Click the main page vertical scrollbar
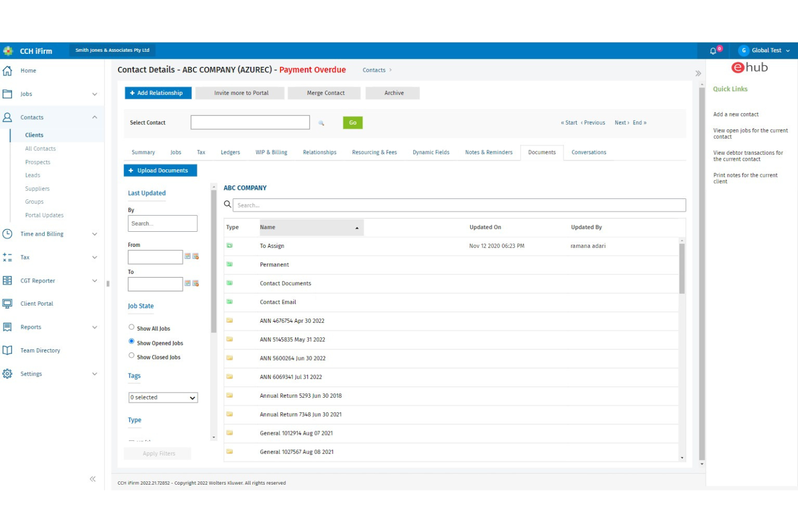Image resolution: width=798 pixels, height=532 pixels. coord(701,274)
